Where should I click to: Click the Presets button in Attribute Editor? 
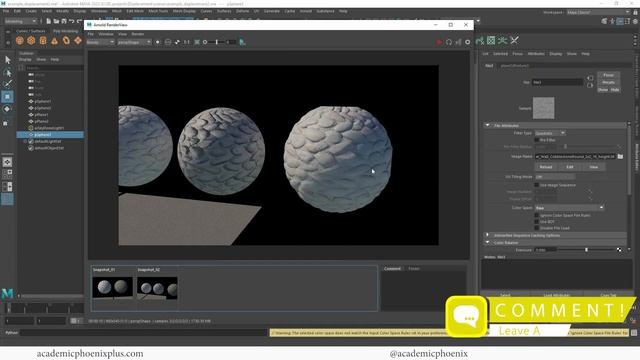609,82
